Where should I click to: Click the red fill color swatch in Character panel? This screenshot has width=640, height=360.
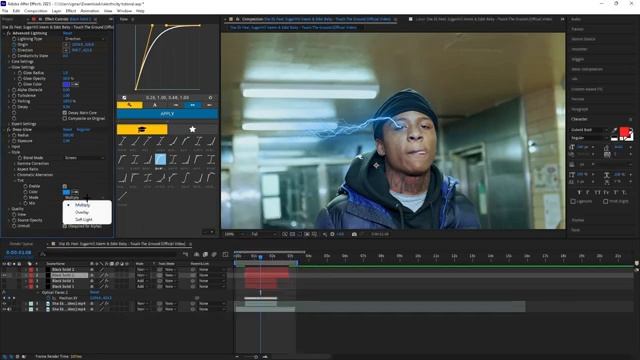click(624, 132)
